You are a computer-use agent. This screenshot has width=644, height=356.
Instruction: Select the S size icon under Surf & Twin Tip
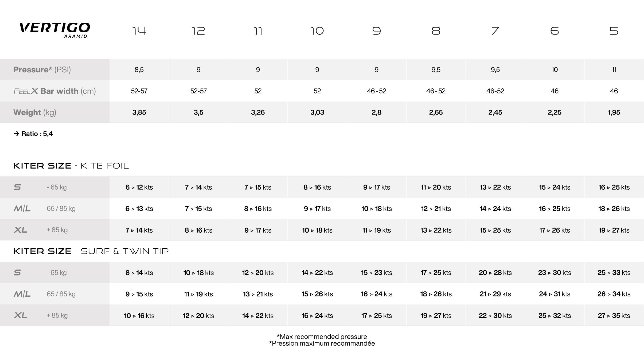17,273
